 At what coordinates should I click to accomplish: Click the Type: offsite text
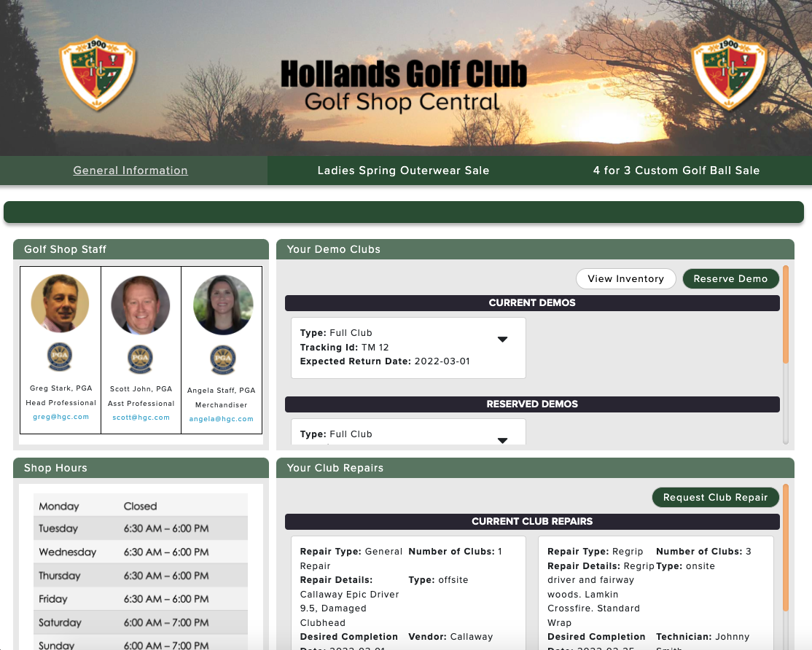[438, 580]
